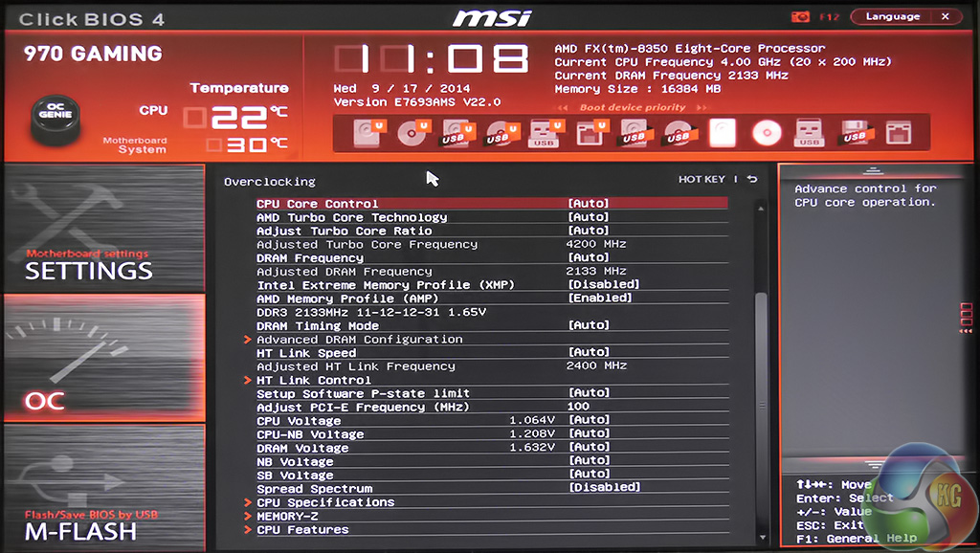
Task: Click the left boot device priority arrows
Action: [563, 107]
